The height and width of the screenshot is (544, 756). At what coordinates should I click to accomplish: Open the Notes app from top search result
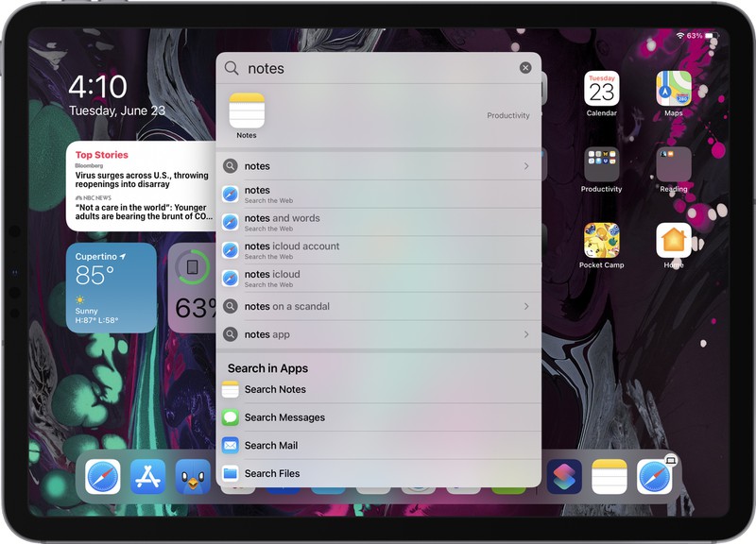coord(247,111)
